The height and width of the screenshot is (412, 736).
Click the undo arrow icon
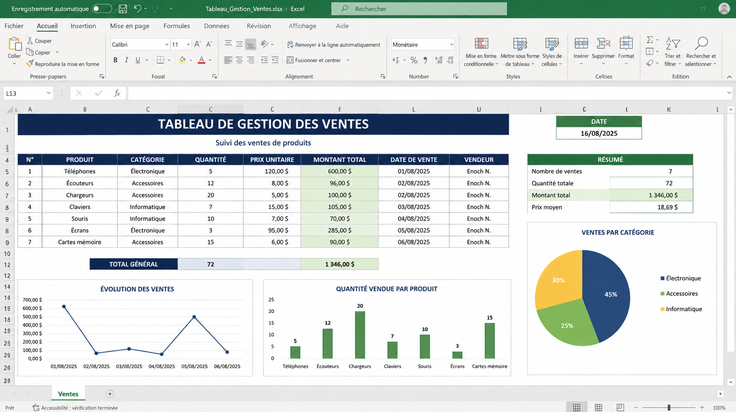click(x=138, y=8)
